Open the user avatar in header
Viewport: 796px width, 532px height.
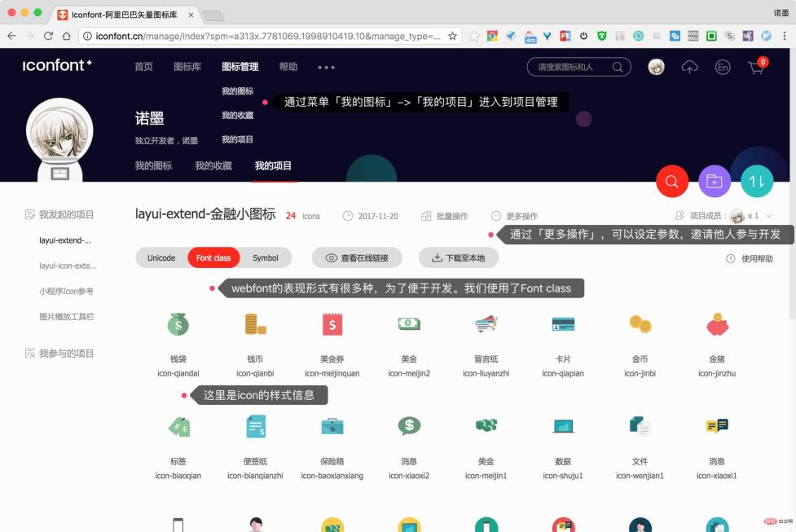point(657,67)
